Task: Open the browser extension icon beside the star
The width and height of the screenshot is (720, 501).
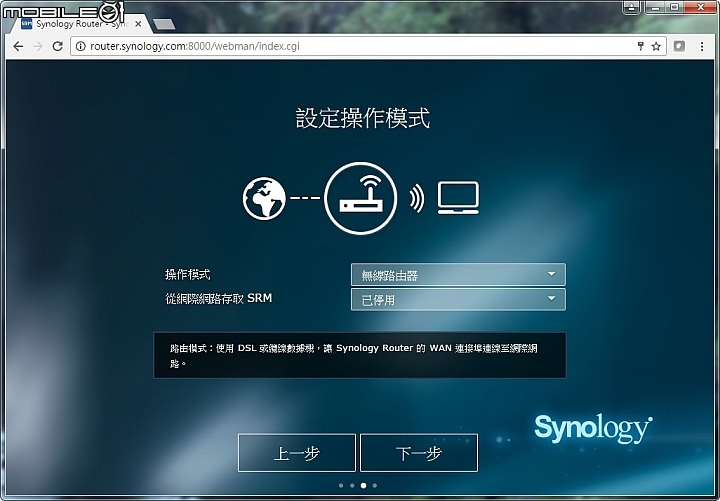Action: pyautogui.click(x=679, y=46)
